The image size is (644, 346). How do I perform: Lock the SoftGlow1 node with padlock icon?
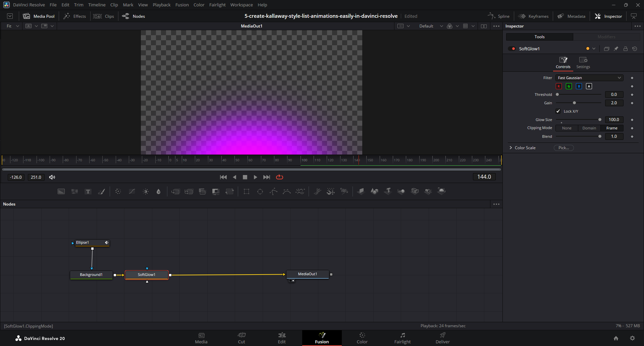(x=625, y=49)
